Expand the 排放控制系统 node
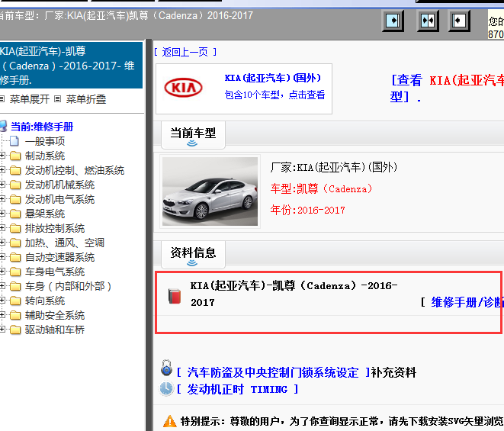 [2, 228]
